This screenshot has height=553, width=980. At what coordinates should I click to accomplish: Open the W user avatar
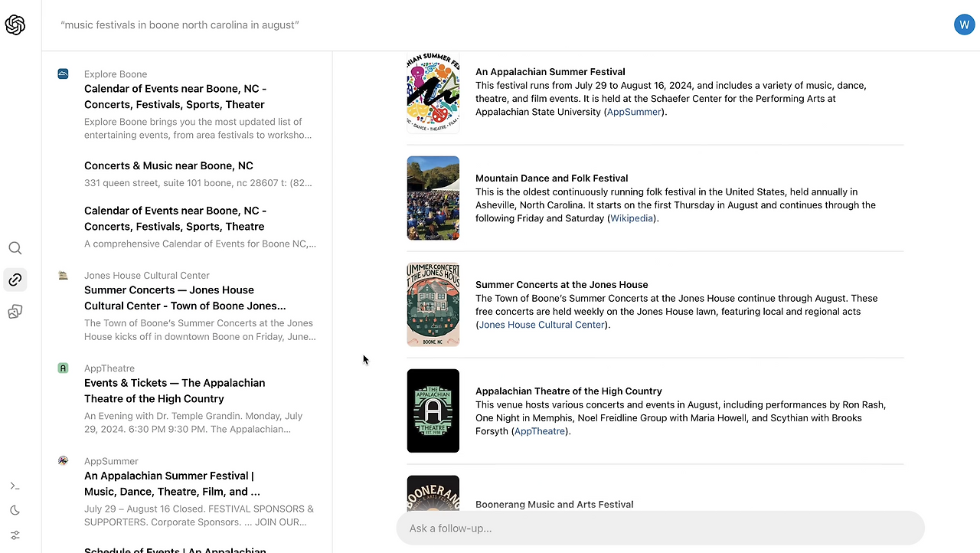pyautogui.click(x=964, y=25)
